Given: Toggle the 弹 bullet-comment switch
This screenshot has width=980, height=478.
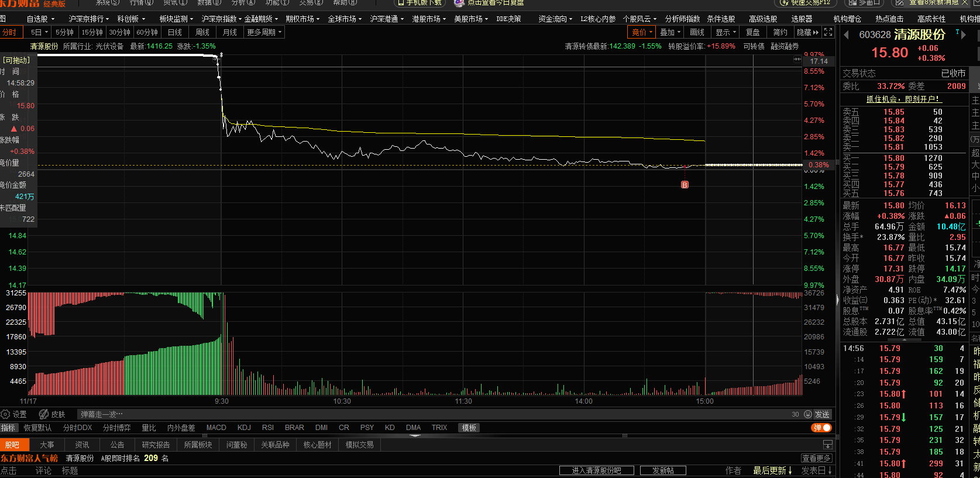Looking at the screenshot, I should click(x=821, y=428).
